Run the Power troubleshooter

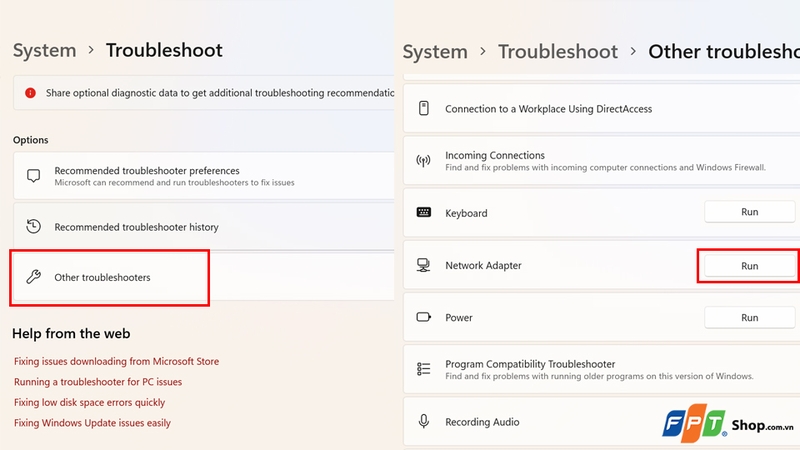click(x=749, y=317)
